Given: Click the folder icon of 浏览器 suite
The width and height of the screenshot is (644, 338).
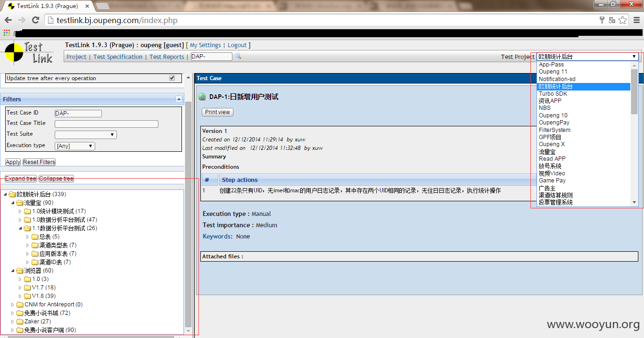Looking at the screenshot, I should (x=20, y=271).
